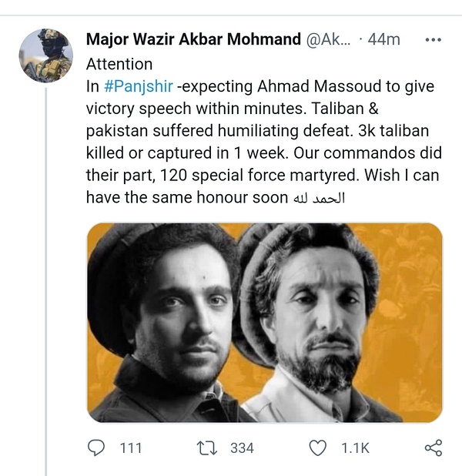Open the reply speech bubble icon
The image size is (462, 476).
tap(95, 448)
